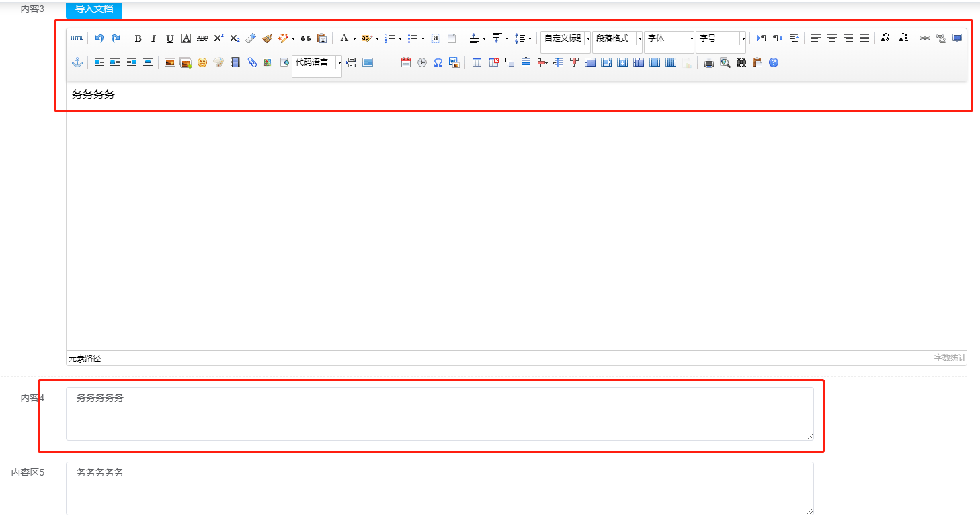Viewport: 980px width, 524px height.
Task: Toggle superscript formatting
Action: coord(218,38)
